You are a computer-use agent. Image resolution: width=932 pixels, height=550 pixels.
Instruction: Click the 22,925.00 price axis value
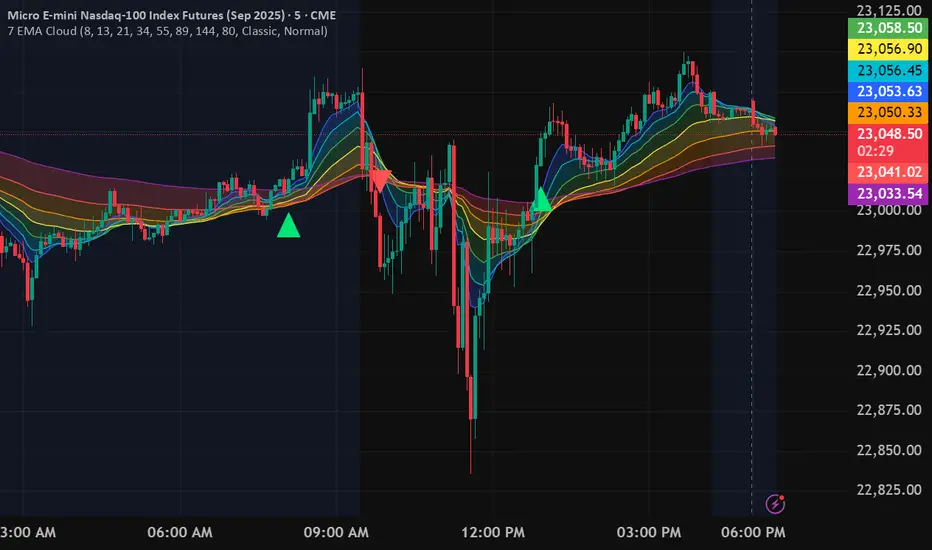(889, 330)
